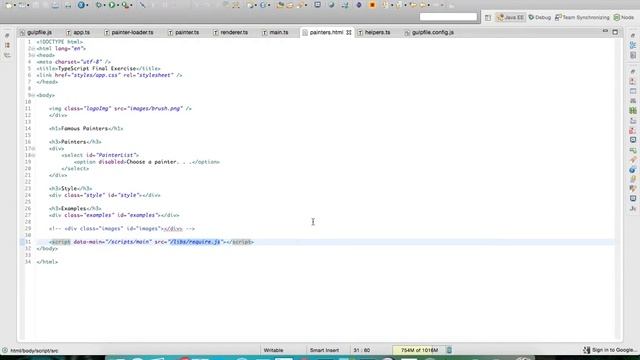Click the blue circular toolbar icon
640x360 pixels.
(81, 5)
